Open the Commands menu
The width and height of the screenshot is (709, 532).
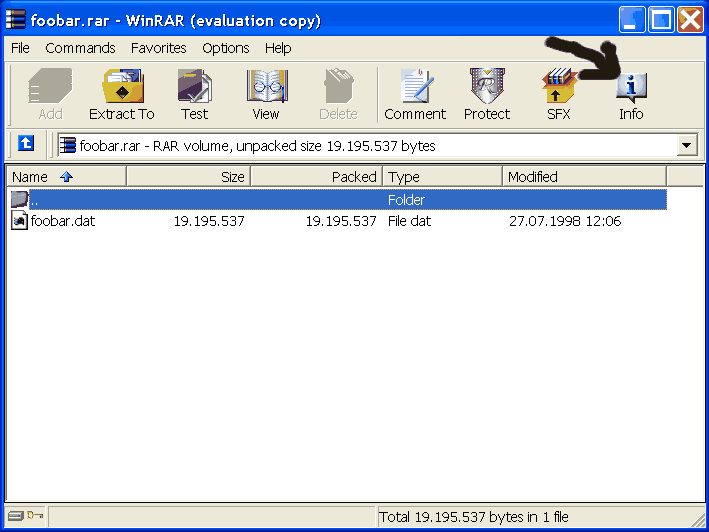(x=80, y=48)
